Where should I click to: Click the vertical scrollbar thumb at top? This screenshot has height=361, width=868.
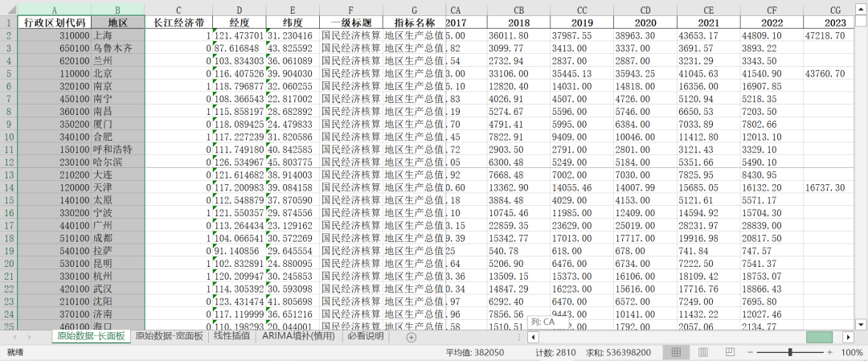point(861,20)
